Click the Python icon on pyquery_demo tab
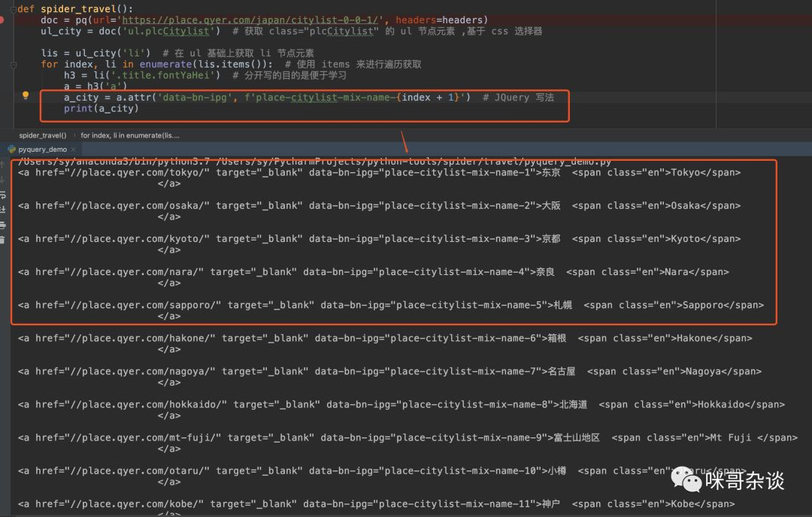This screenshot has height=517, width=812. (x=11, y=150)
